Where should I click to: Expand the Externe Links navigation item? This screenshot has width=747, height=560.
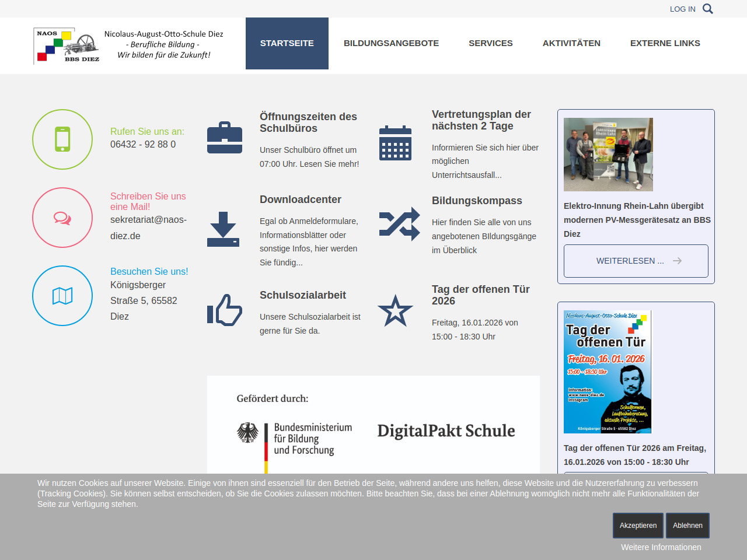[x=665, y=43]
